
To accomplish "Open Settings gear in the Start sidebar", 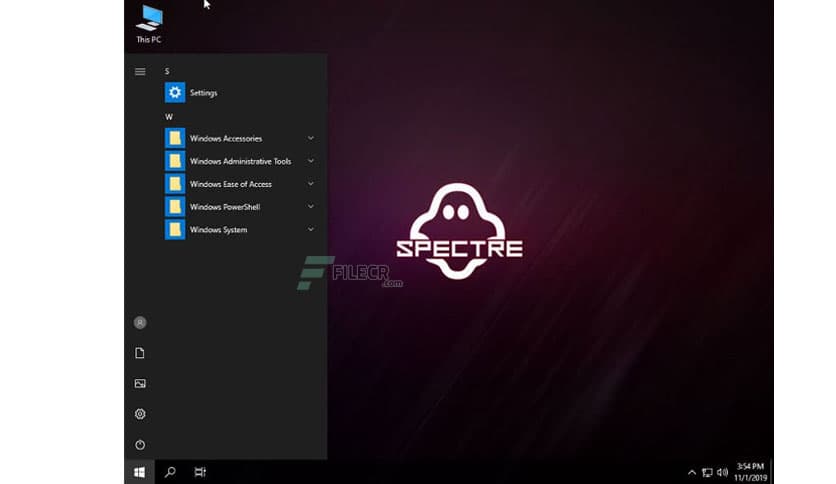I will tap(140, 414).
